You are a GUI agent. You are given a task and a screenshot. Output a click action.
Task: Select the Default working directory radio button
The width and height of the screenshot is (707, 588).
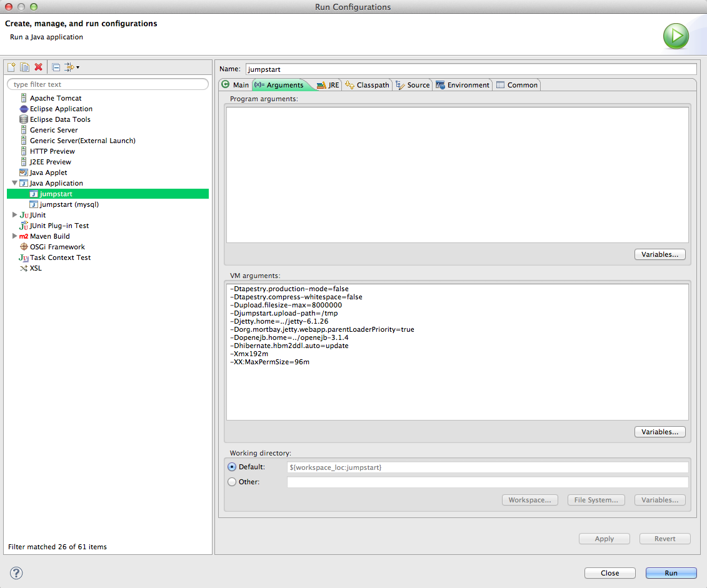(232, 467)
